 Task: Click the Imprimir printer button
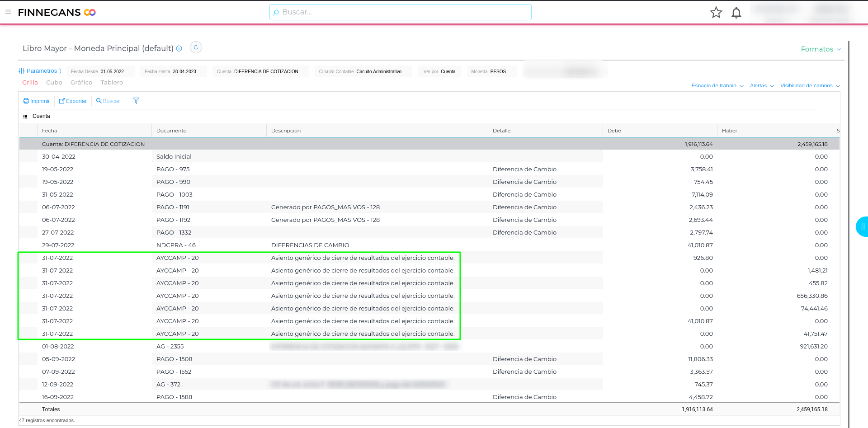(37, 101)
